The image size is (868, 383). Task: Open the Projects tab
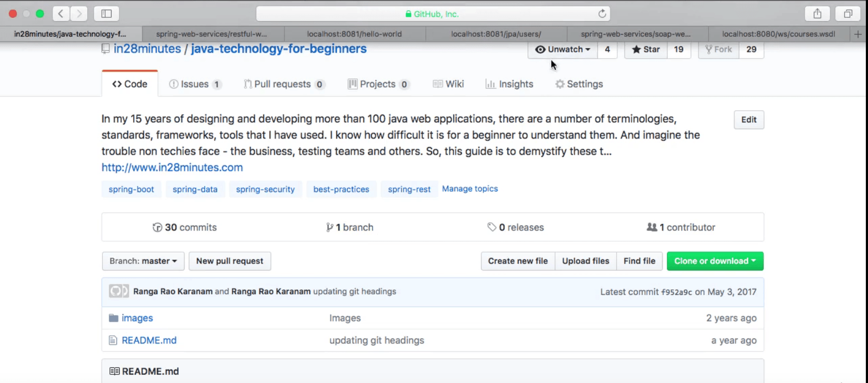(x=378, y=84)
